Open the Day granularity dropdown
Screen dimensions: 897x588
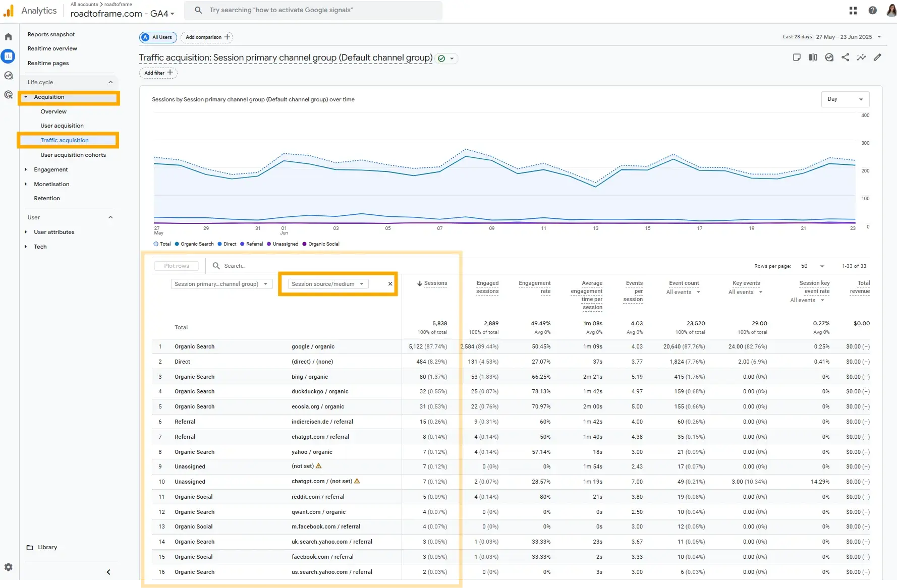point(845,99)
